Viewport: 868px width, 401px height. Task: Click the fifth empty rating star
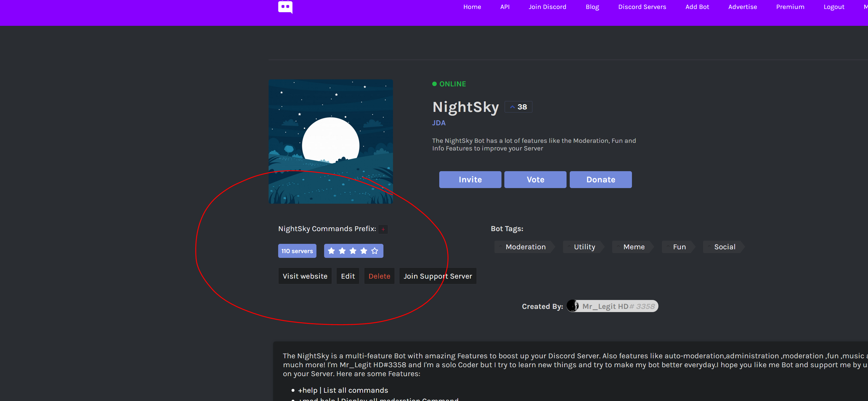pos(375,251)
